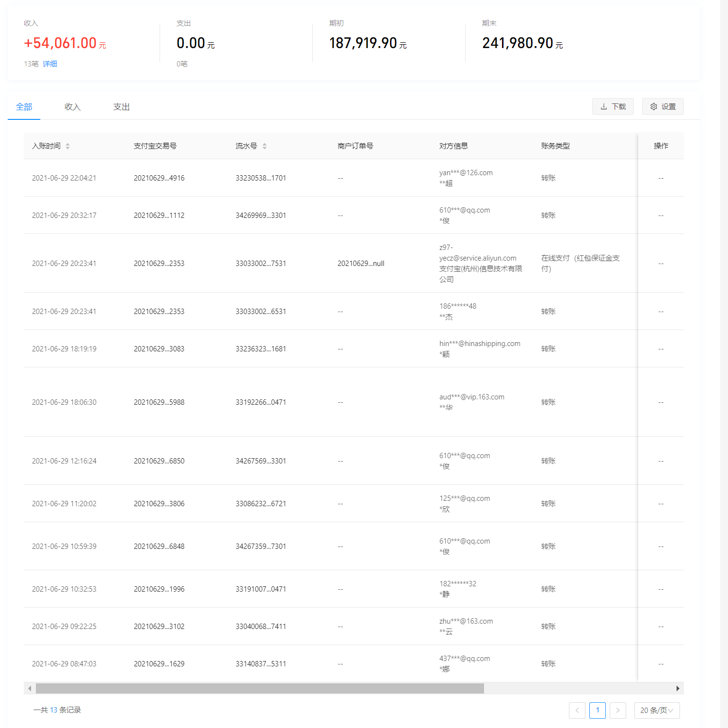Screen dimensions: 728x728
Task: Click serial number 33236323...1681
Action: pos(260,349)
